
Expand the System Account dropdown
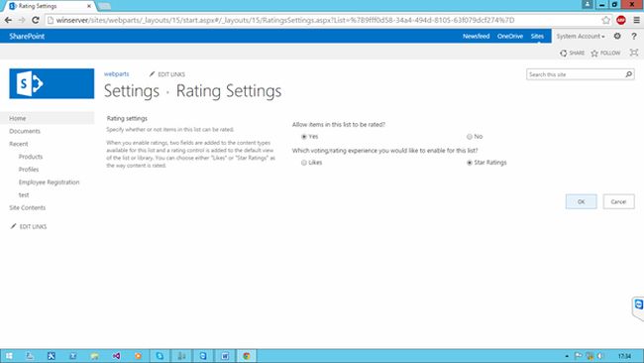click(x=581, y=36)
